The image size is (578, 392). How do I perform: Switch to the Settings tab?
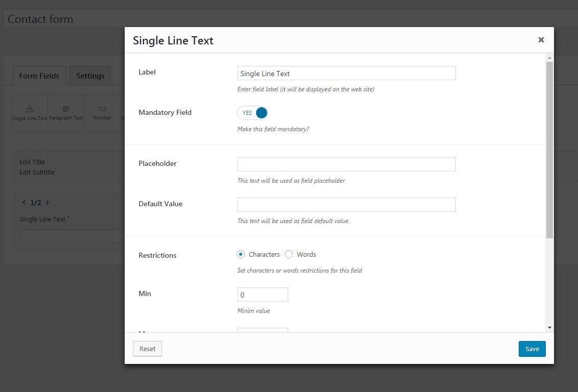pyautogui.click(x=90, y=76)
